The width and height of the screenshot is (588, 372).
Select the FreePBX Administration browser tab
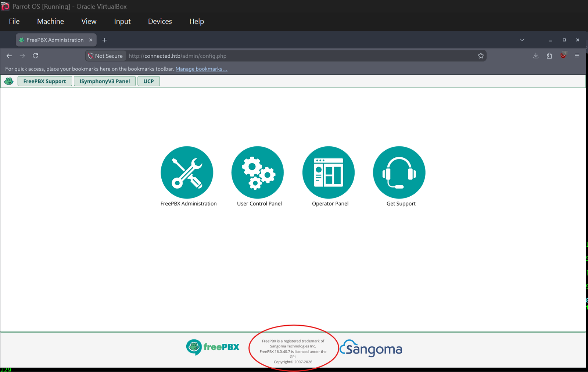56,40
